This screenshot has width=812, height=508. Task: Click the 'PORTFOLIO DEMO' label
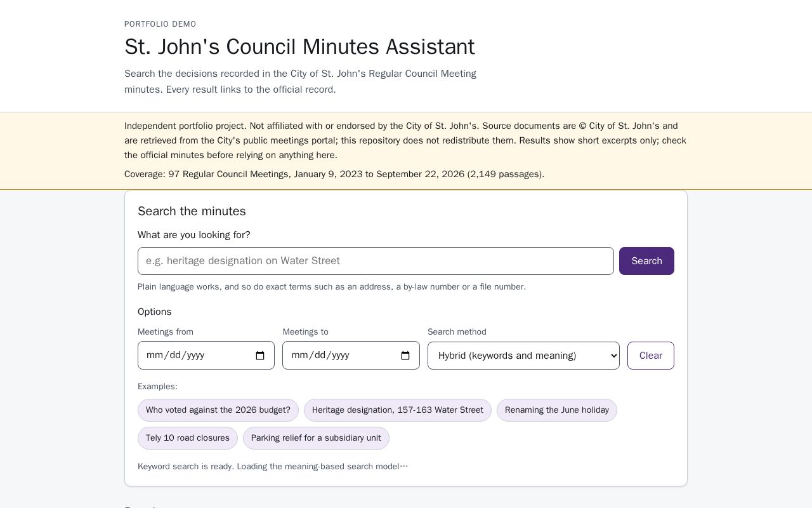[x=160, y=24]
